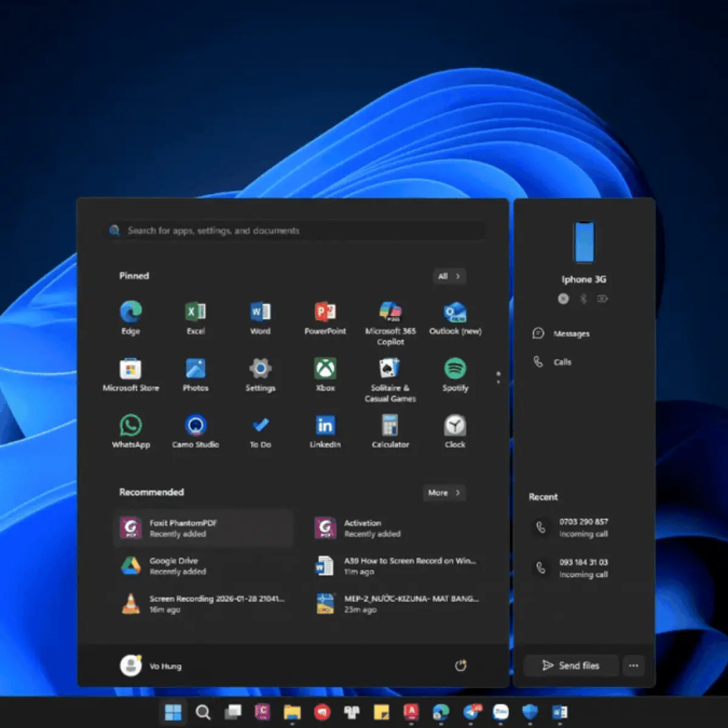Click the Start menu search box
The width and height of the screenshot is (728, 728).
[x=297, y=231]
